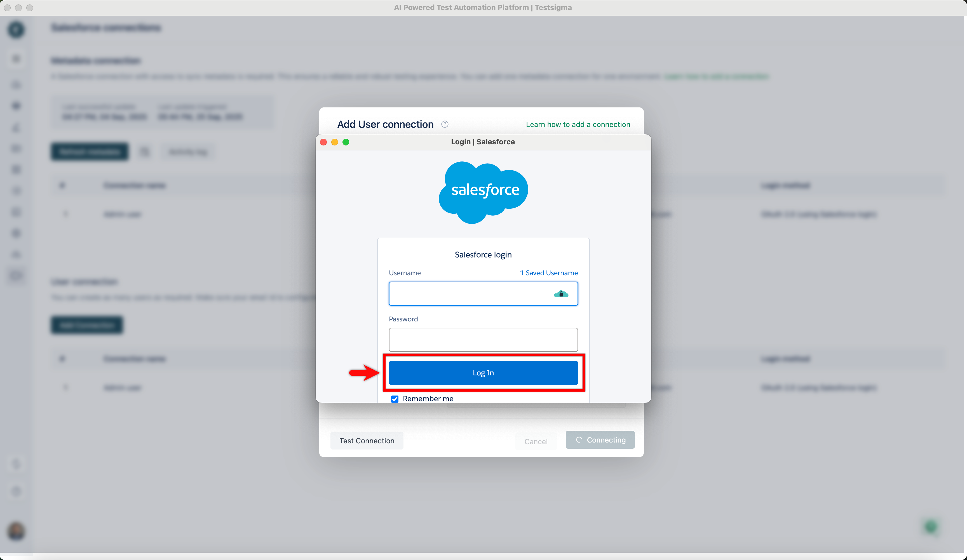Maximize the Login Salesforce popup with green button
Viewport: 967px width, 560px height.
[346, 142]
